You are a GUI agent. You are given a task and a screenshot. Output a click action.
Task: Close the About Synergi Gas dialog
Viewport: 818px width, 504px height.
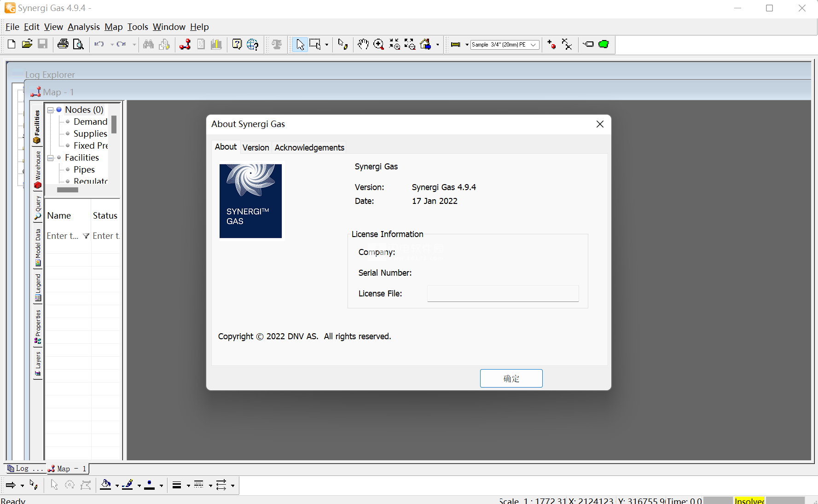(x=600, y=124)
